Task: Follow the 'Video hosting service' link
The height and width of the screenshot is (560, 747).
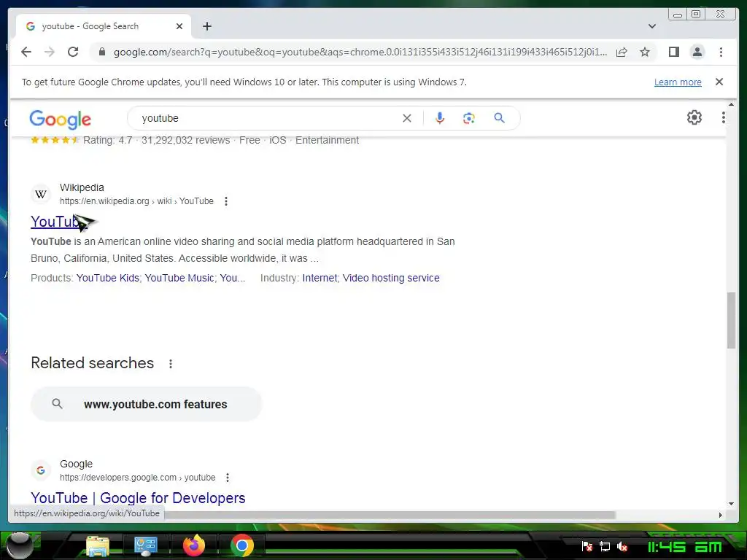Action: 391,278
